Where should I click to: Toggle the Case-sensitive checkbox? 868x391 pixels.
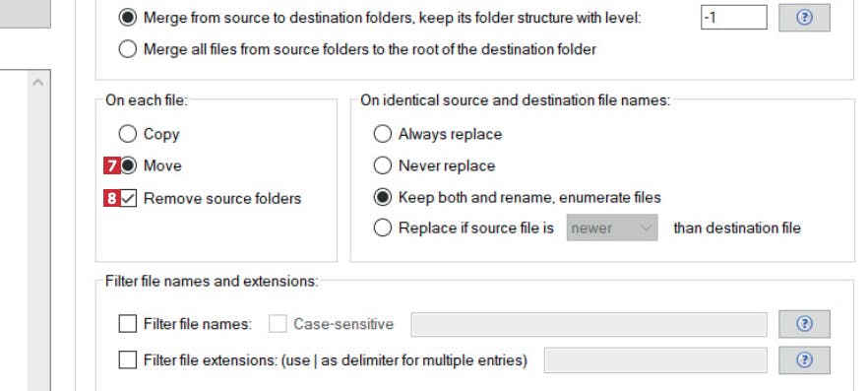(x=278, y=324)
